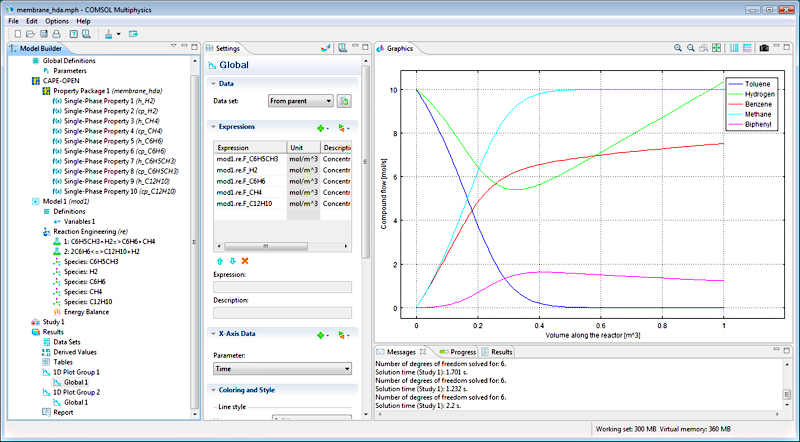Take a snapshot with the camera icon
Viewport: 800px width, 442px height.
764,48
